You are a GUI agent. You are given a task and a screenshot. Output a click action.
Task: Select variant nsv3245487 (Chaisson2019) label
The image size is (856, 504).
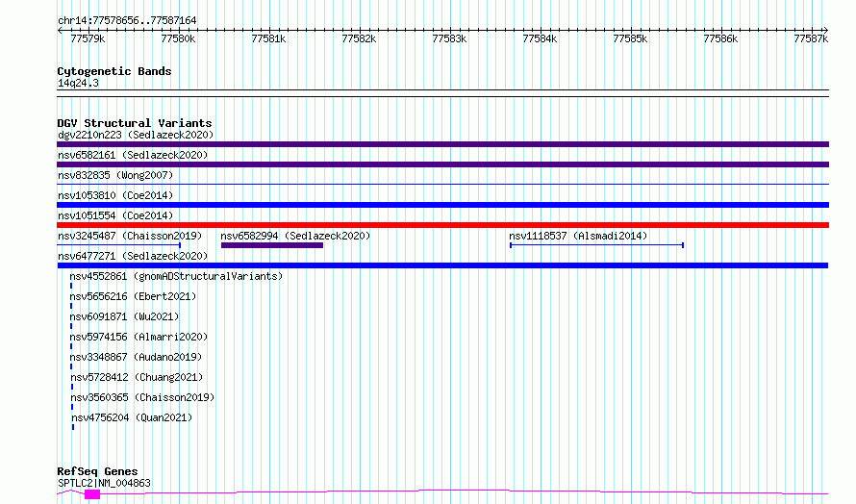coord(130,236)
